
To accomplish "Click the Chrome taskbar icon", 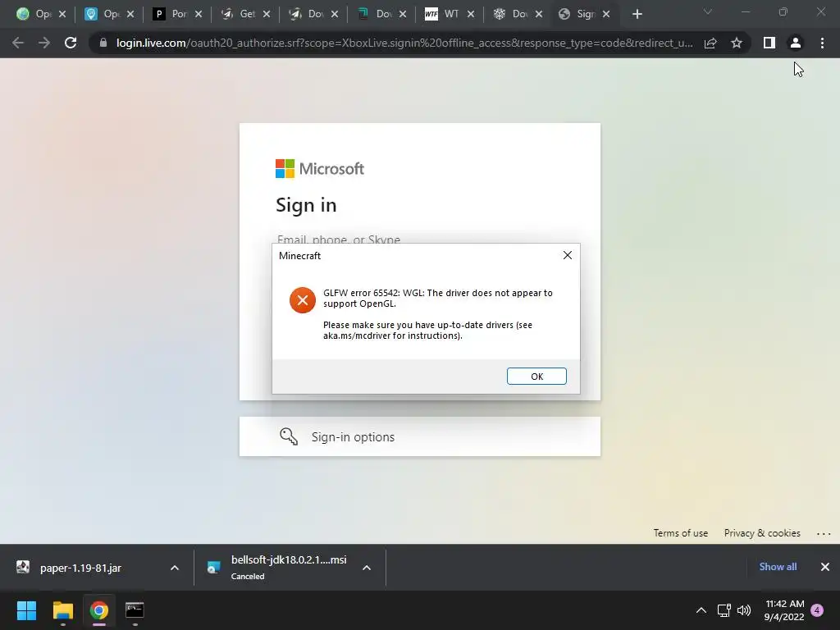I will coord(99,610).
